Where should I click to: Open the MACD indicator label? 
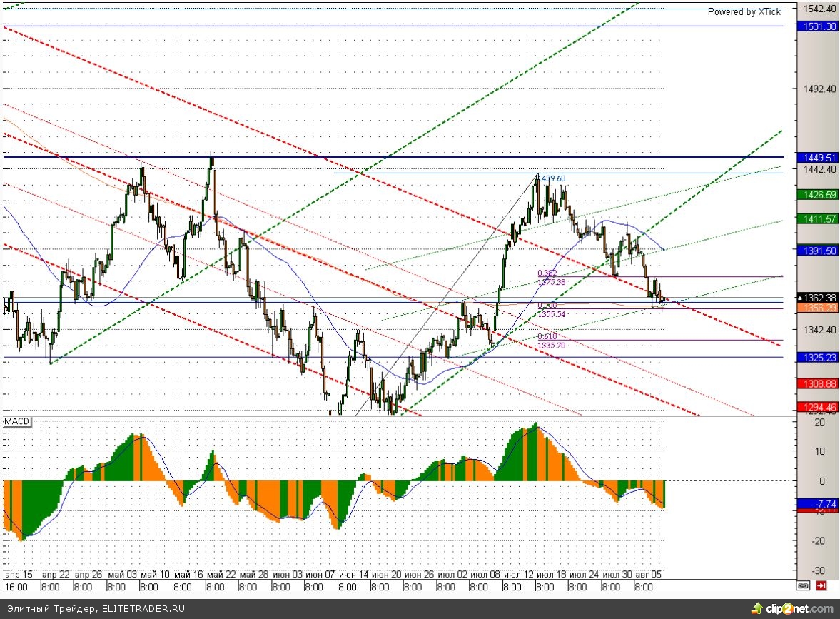[x=17, y=421]
